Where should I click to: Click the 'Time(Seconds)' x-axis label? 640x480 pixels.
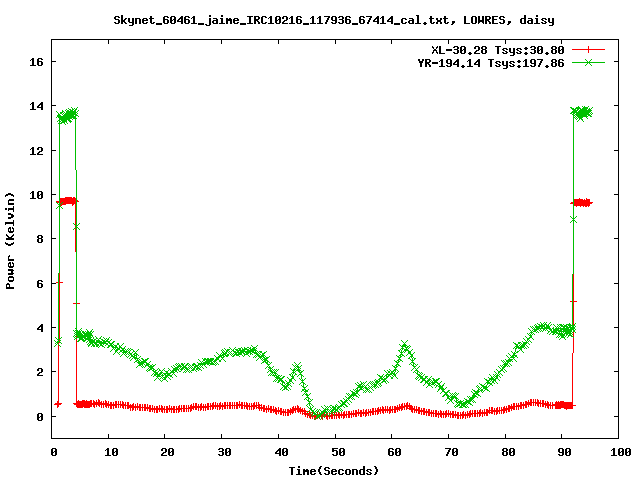pyautogui.click(x=333, y=471)
